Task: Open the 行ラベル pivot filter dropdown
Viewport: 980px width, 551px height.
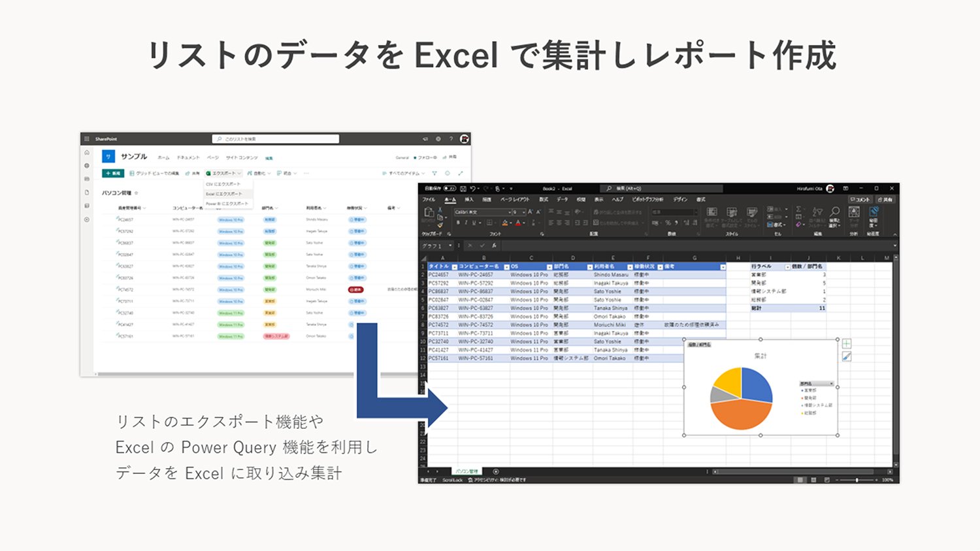Action: pos(787,267)
